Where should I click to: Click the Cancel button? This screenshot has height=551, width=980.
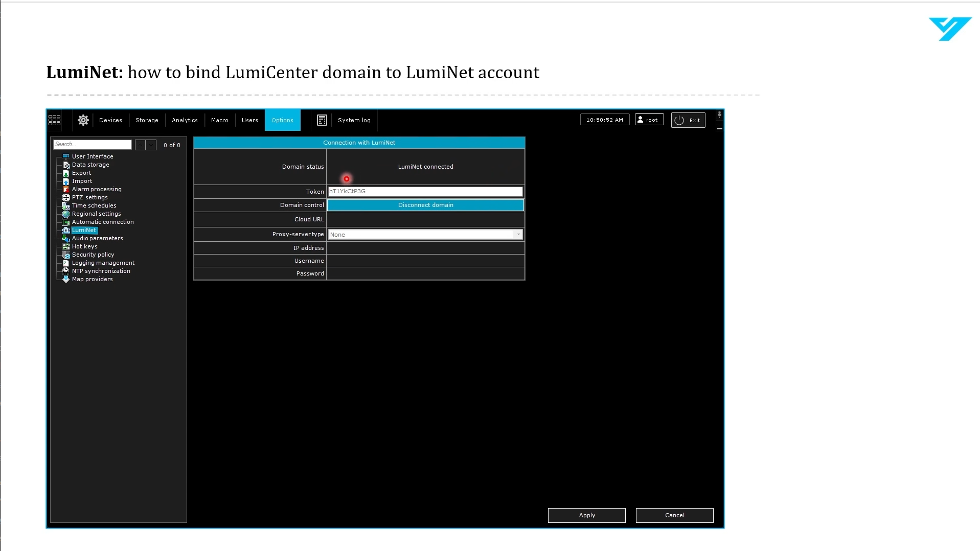pyautogui.click(x=674, y=515)
